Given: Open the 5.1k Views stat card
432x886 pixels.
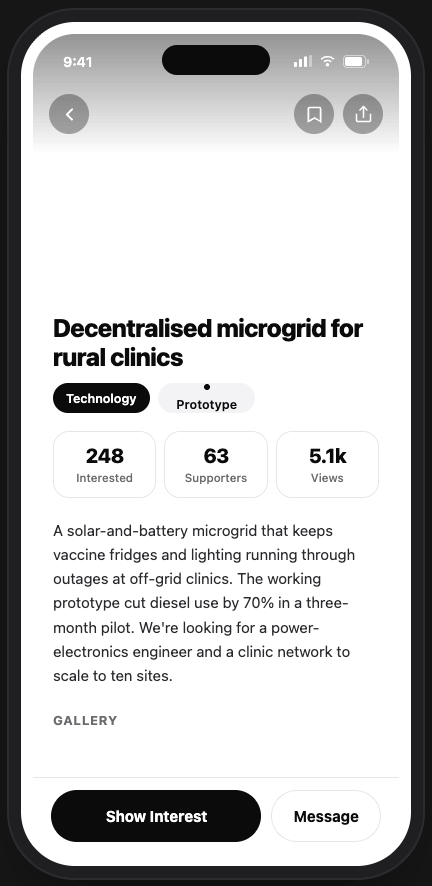Looking at the screenshot, I should (x=328, y=464).
